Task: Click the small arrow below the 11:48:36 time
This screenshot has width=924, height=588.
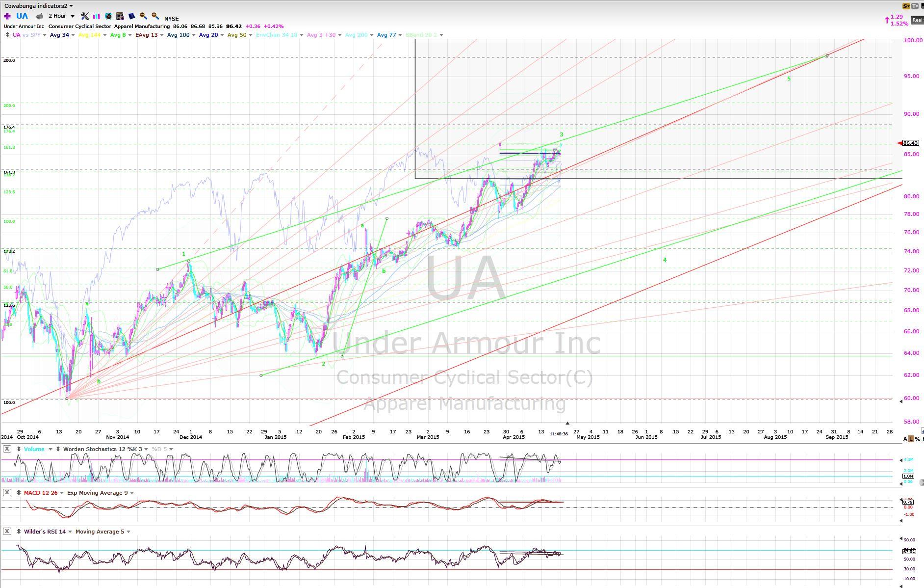Action: 567,423
